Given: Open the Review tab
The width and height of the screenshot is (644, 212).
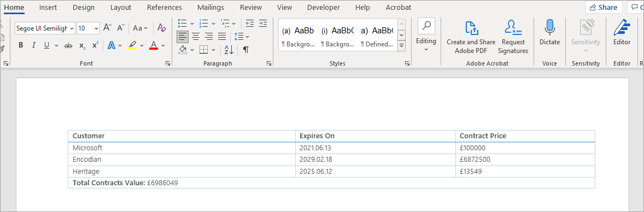Looking at the screenshot, I should pyautogui.click(x=251, y=8).
